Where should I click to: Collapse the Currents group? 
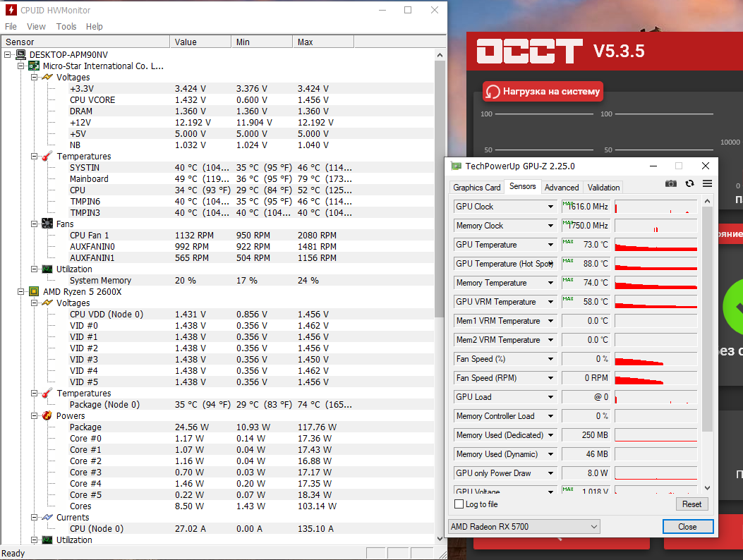point(34,518)
